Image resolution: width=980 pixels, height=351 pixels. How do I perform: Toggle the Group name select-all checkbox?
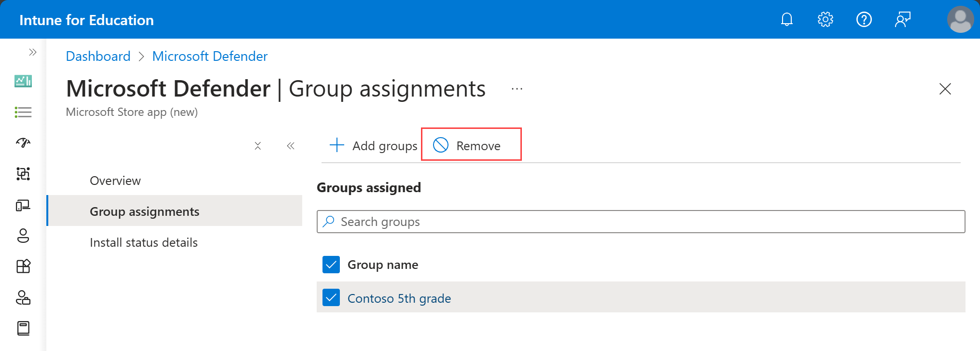click(331, 265)
